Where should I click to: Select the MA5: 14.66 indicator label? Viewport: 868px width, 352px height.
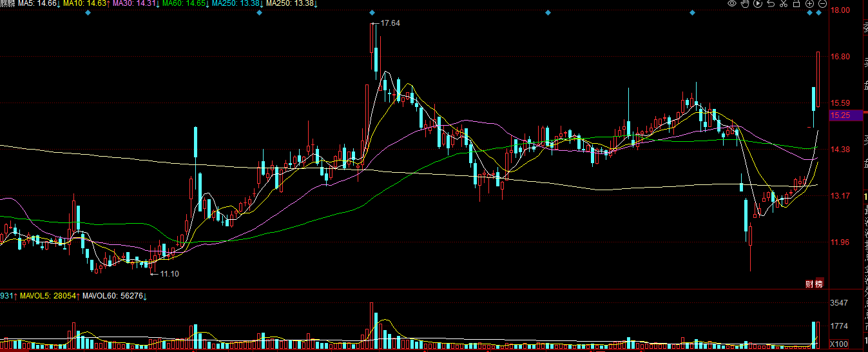pyautogui.click(x=39, y=4)
